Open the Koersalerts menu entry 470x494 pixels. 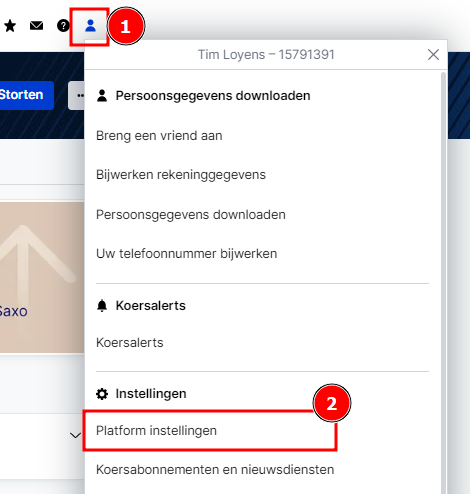[x=130, y=343]
